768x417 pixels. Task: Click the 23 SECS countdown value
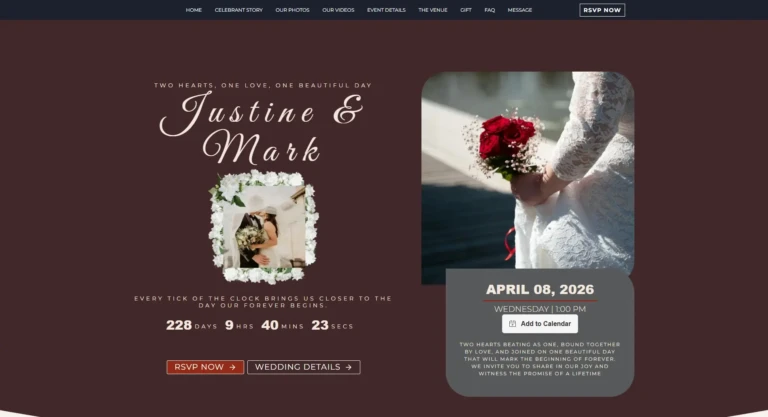coord(332,325)
